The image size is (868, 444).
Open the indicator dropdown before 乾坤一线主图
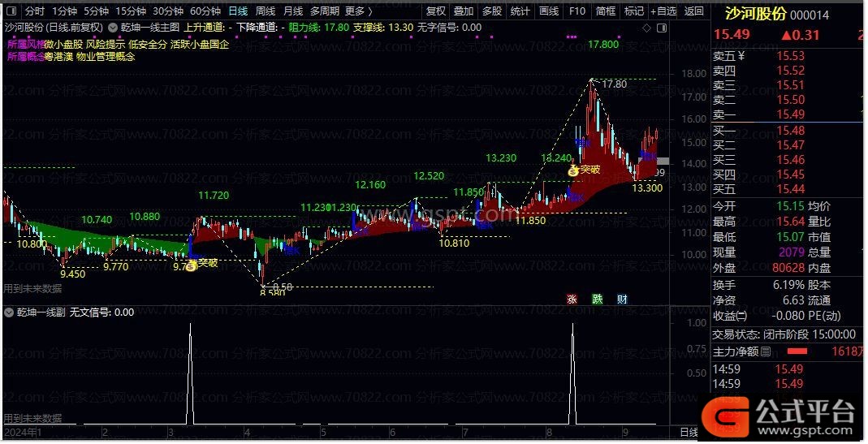pyautogui.click(x=112, y=27)
